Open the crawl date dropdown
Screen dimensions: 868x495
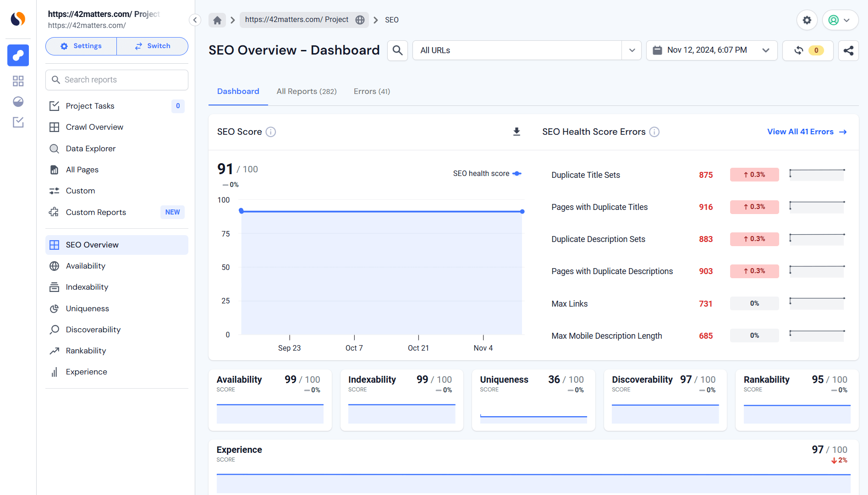(711, 50)
